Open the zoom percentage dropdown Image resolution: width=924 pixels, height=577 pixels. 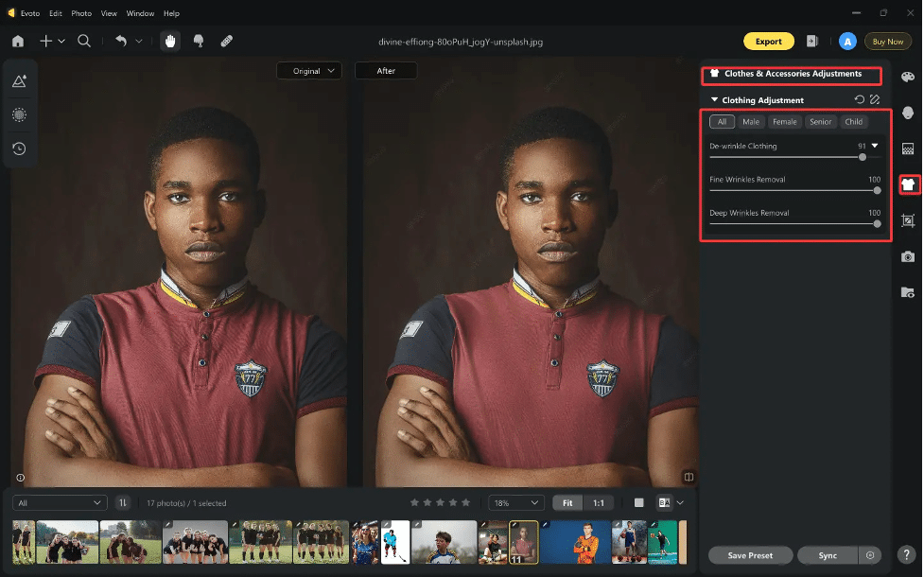click(515, 502)
